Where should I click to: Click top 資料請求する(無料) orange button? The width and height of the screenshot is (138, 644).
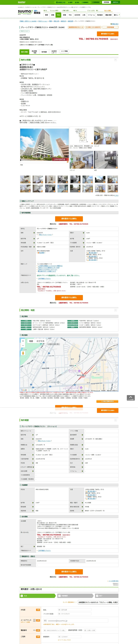coord(108,34)
